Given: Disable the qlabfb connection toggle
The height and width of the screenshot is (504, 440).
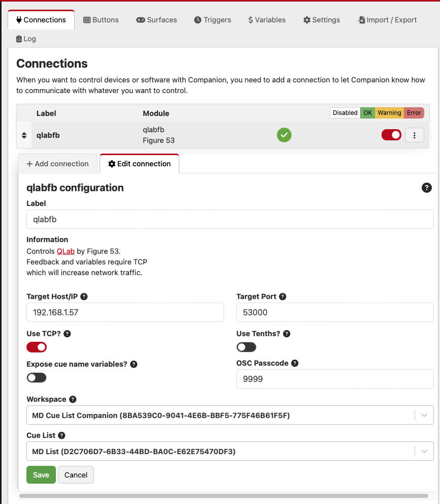Looking at the screenshot, I should coord(391,135).
